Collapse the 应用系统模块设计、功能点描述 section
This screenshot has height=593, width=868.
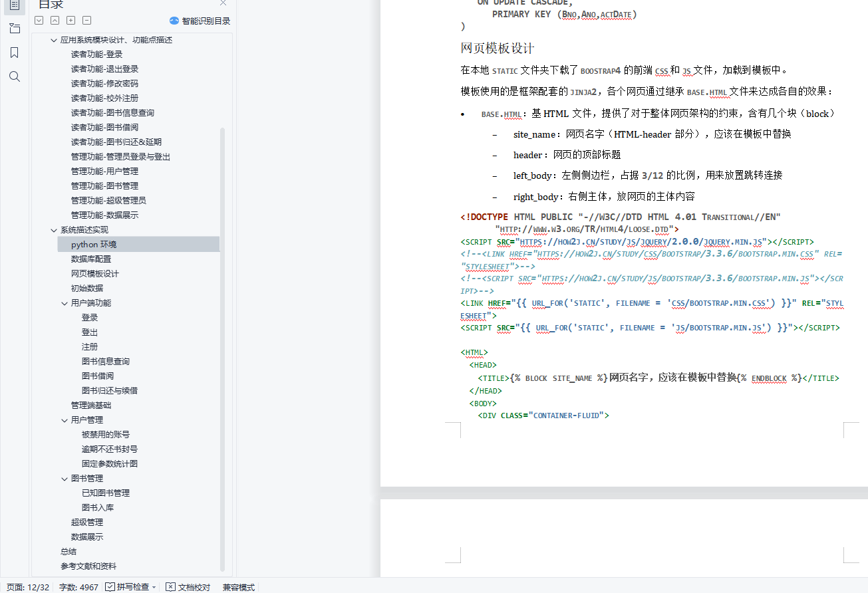[x=54, y=40]
